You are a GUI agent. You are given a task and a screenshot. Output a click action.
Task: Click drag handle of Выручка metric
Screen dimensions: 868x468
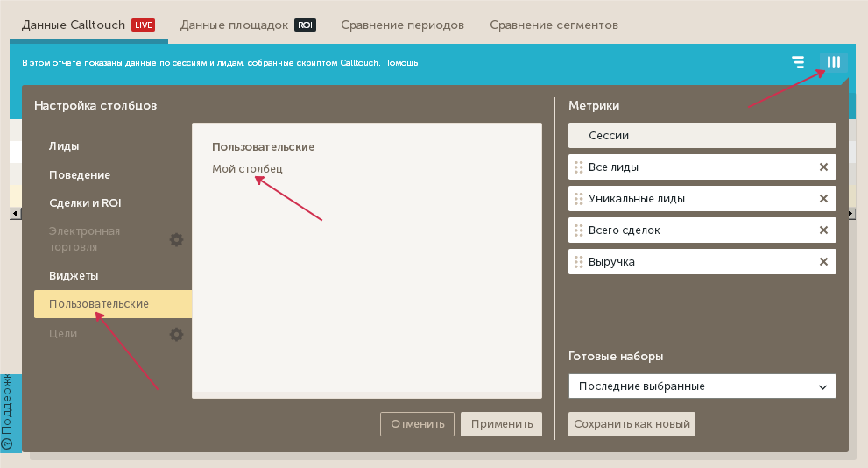click(578, 262)
